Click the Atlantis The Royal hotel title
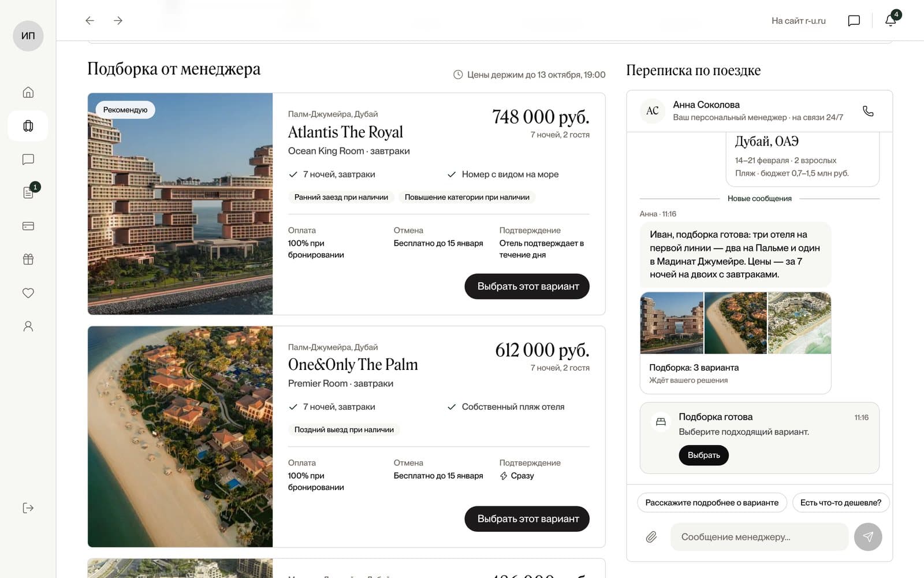This screenshot has height=578, width=924. pos(345,132)
